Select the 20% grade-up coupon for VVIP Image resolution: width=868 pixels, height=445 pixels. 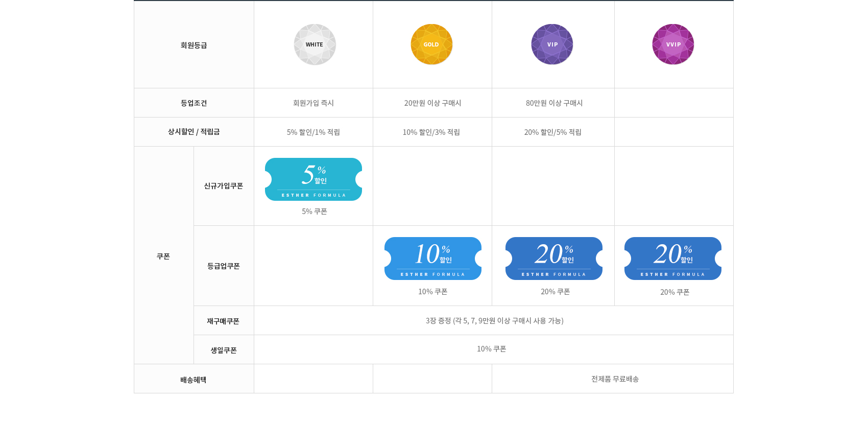672,259
